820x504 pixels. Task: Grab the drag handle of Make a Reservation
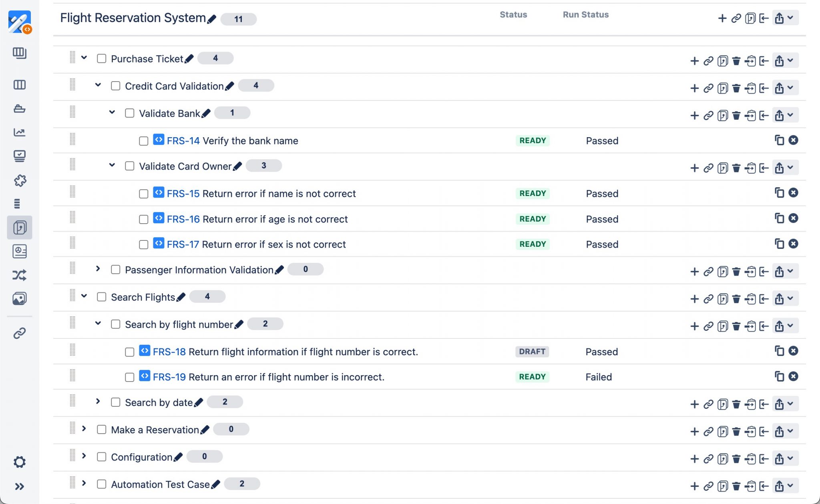[72, 429]
